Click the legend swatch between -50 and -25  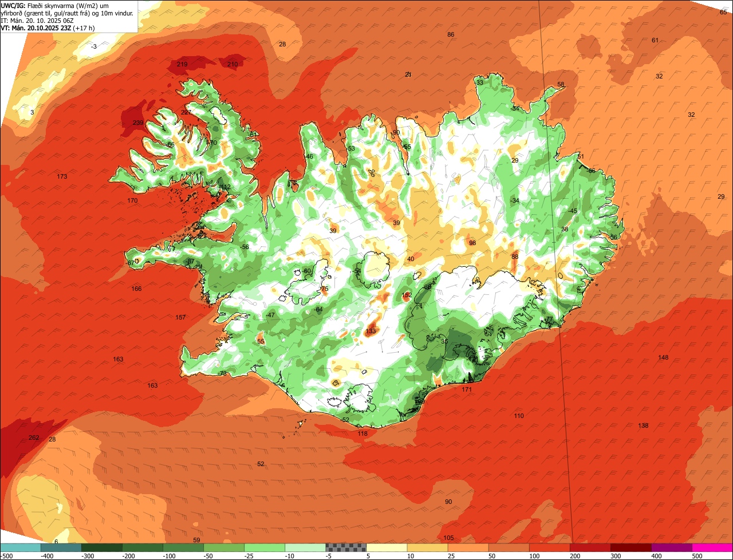[x=224, y=547]
